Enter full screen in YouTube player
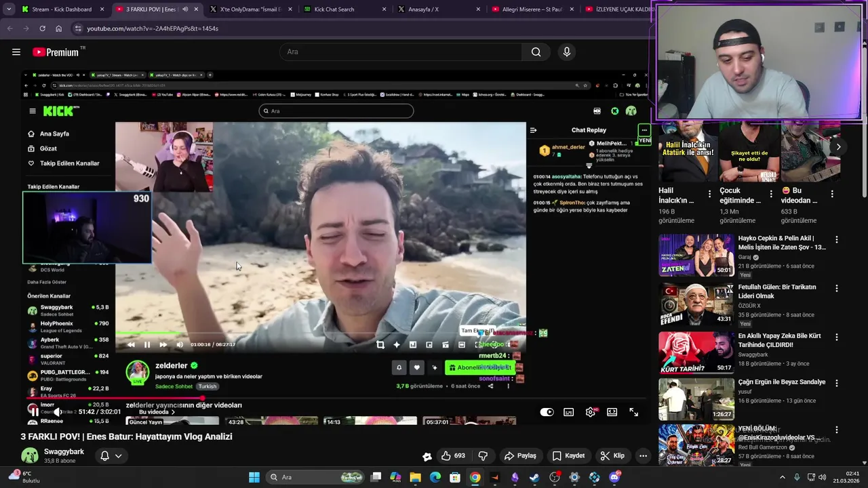 pos(633,411)
